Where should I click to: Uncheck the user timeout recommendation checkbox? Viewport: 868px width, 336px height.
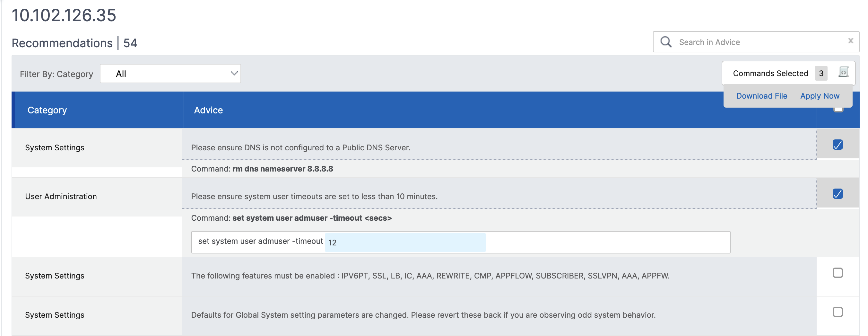pyautogui.click(x=838, y=194)
